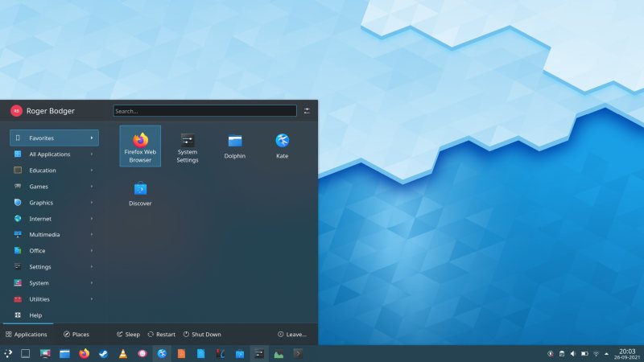Image resolution: width=644 pixels, height=362 pixels.
Task: Open the monitor-shaped app icon in taskbar
Action: 45,353
